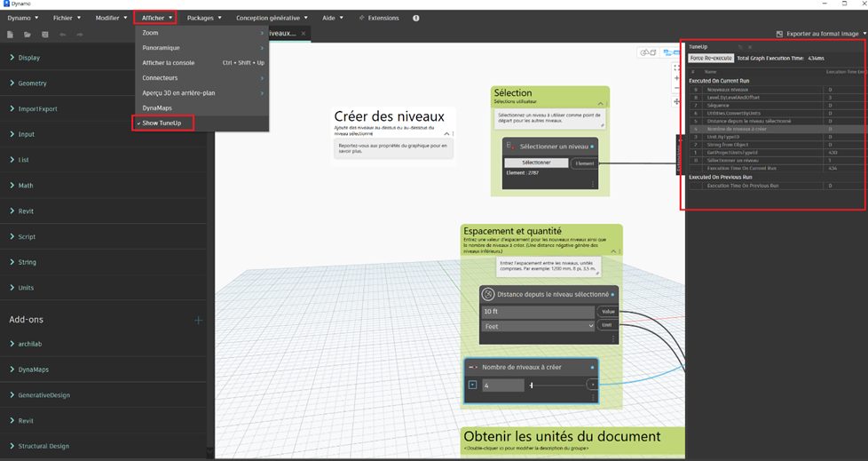Open the Extensions menu item
This screenshot has height=461, width=868.
[x=379, y=18]
